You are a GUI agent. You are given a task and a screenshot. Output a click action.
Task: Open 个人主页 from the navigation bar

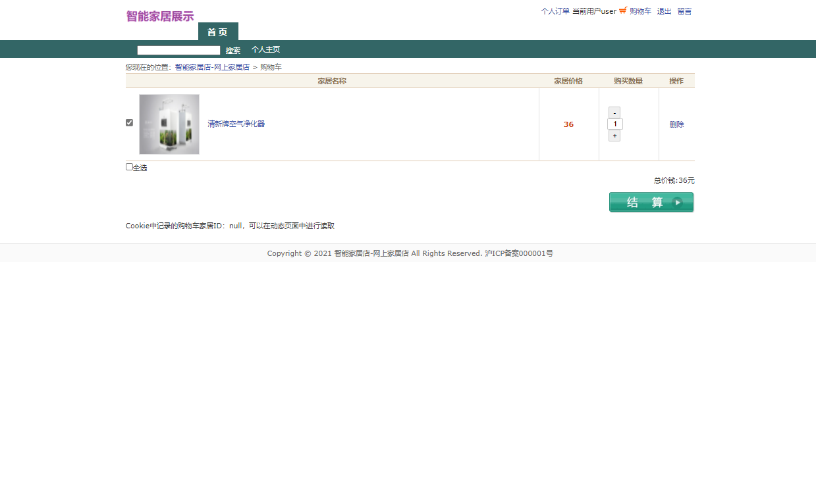click(266, 49)
